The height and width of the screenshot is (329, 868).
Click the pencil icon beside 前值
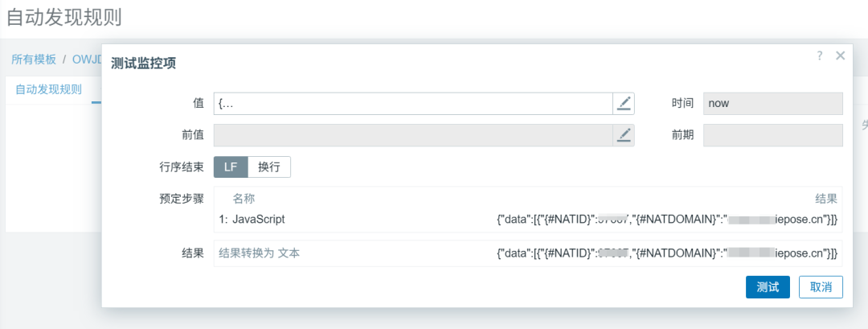tap(624, 135)
